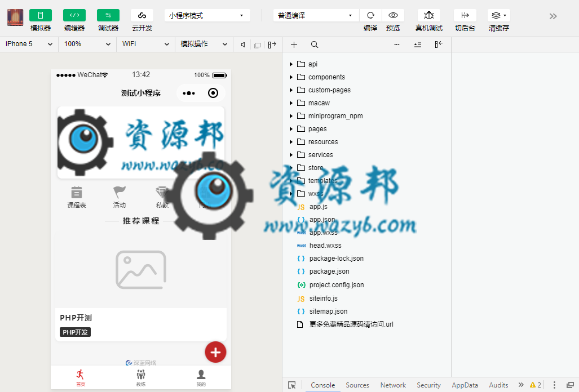Tap the red plus floating button
579x392 pixels.
pyautogui.click(x=216, y=352)
